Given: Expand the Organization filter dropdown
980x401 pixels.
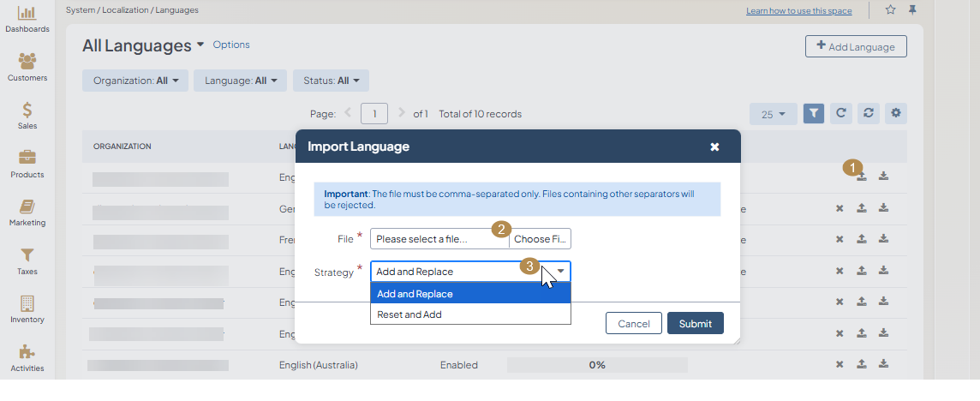Looking at the screenshot, I should click(x=135, y=81).
